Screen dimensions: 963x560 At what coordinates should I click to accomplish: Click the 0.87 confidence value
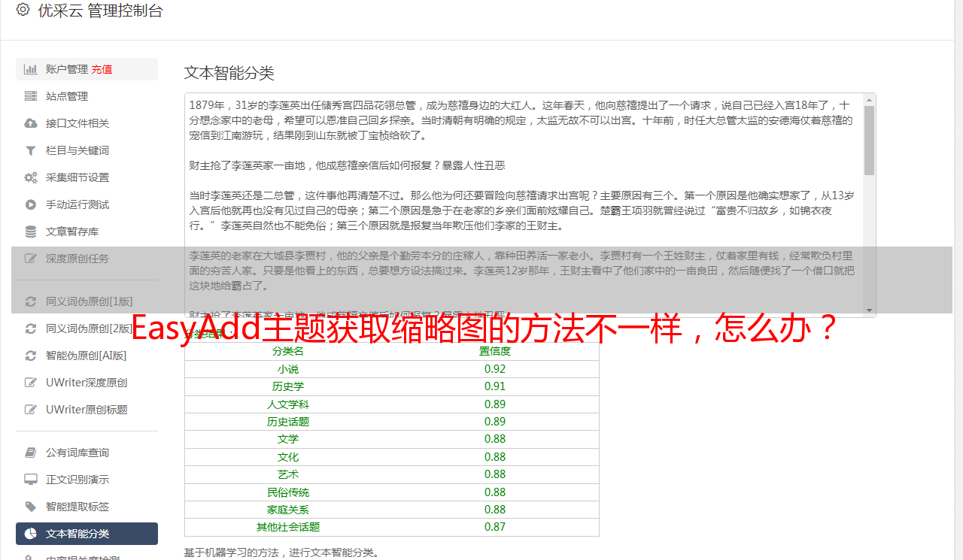pos(495,527)
